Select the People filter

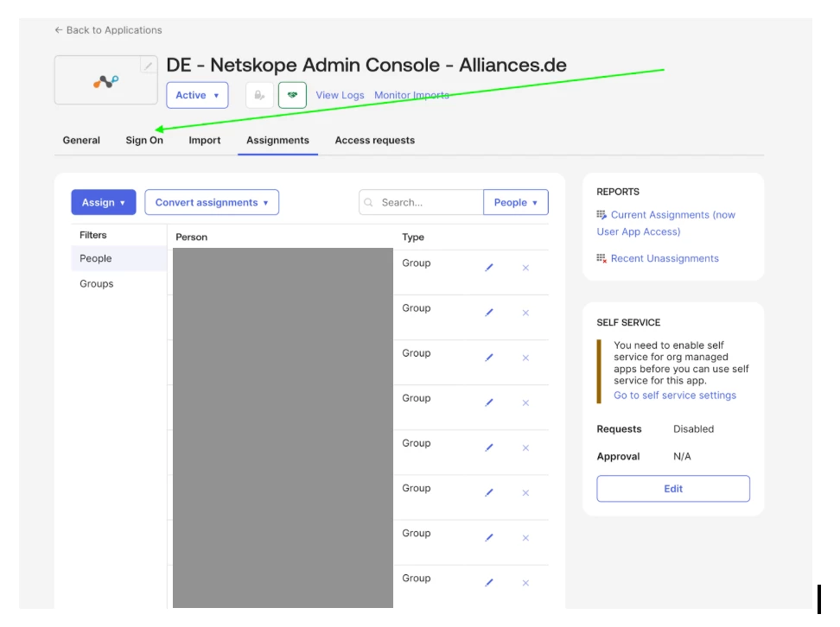118,258
